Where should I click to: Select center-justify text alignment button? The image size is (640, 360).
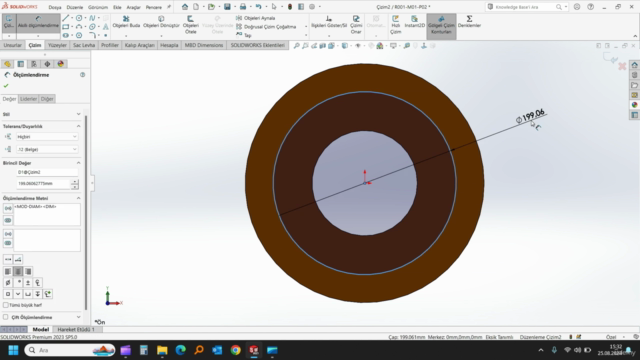click(x=18, y=271)
